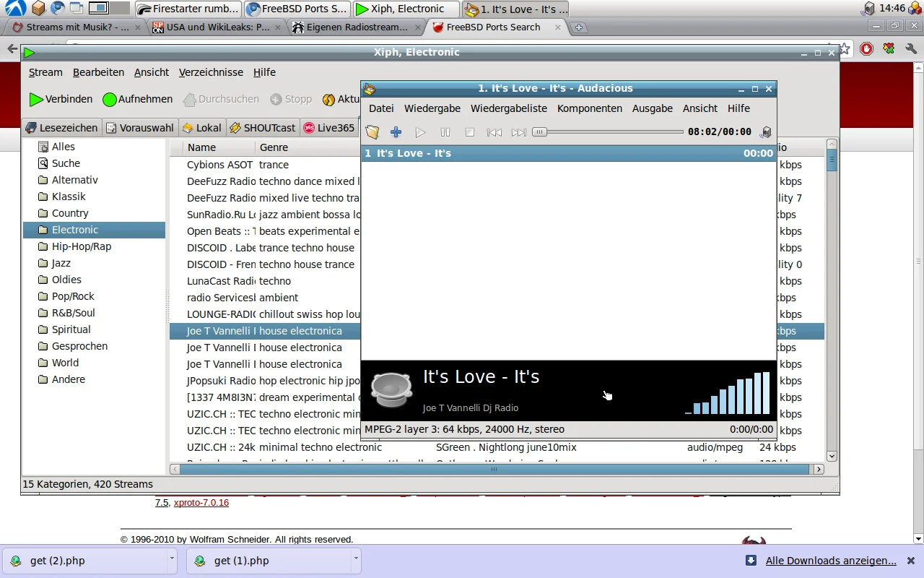Switch to the SHOUTcast tab

point(263,128)
